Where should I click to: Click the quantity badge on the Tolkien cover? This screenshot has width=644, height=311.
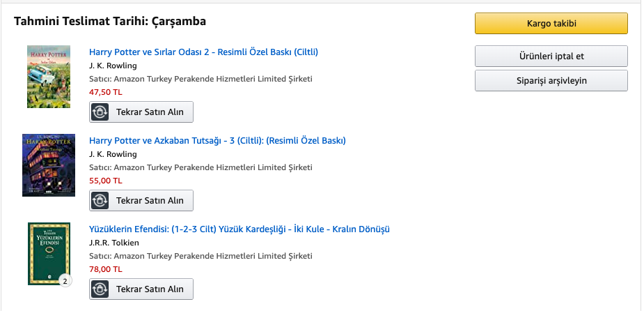[x=65, y=281]
